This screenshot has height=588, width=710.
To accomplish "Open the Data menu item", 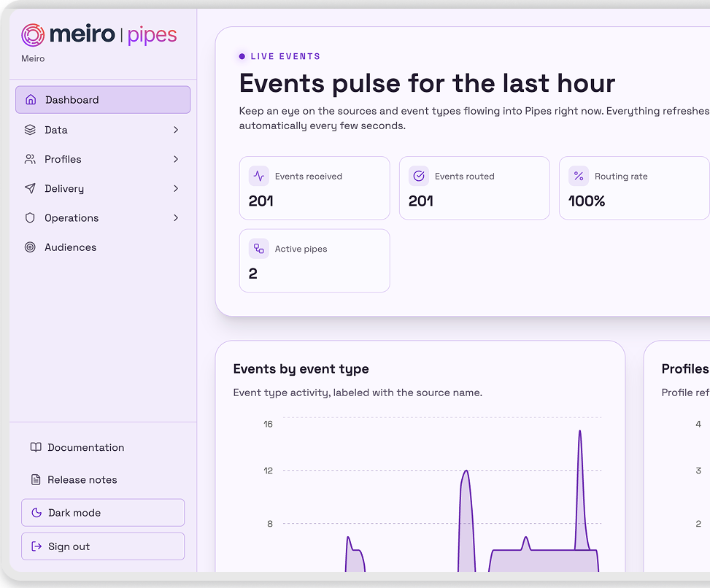I will (103, 130).
